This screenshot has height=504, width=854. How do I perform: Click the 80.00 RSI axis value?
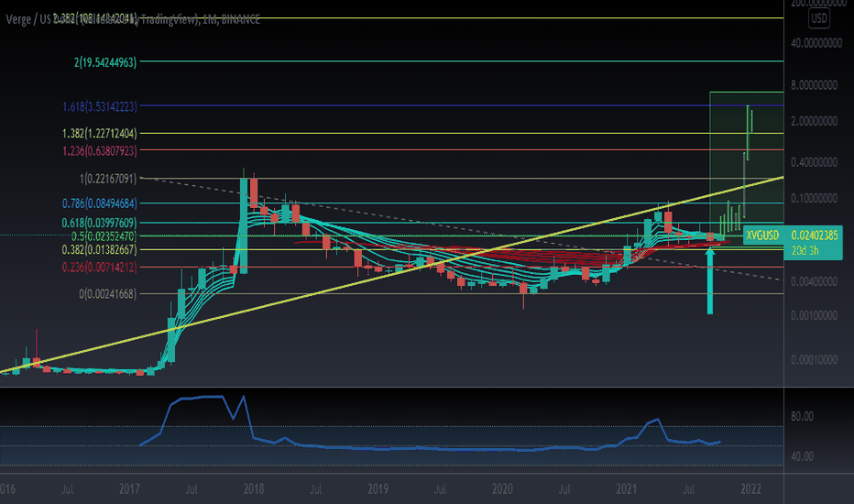(803, 416)
